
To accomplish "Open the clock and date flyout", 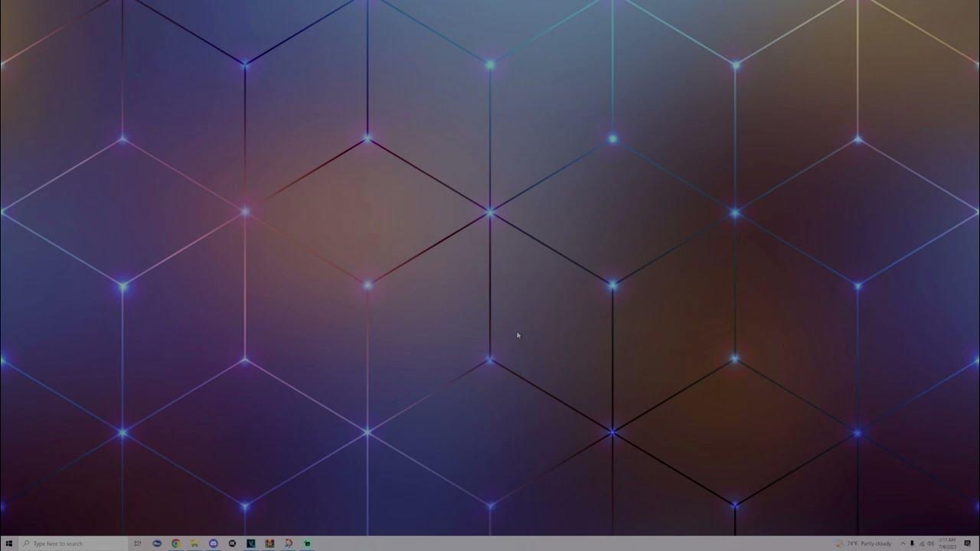I will [x=948, y=543].
